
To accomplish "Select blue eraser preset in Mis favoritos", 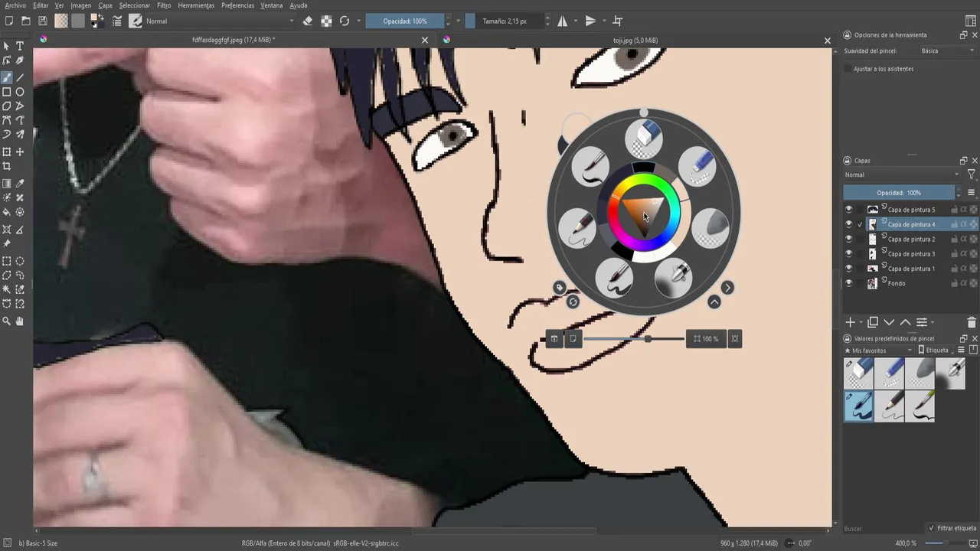I will pos(889,374).
